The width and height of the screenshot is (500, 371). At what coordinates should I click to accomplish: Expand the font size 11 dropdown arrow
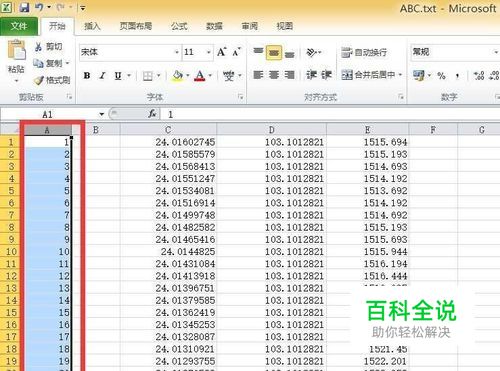pos(209,52)
